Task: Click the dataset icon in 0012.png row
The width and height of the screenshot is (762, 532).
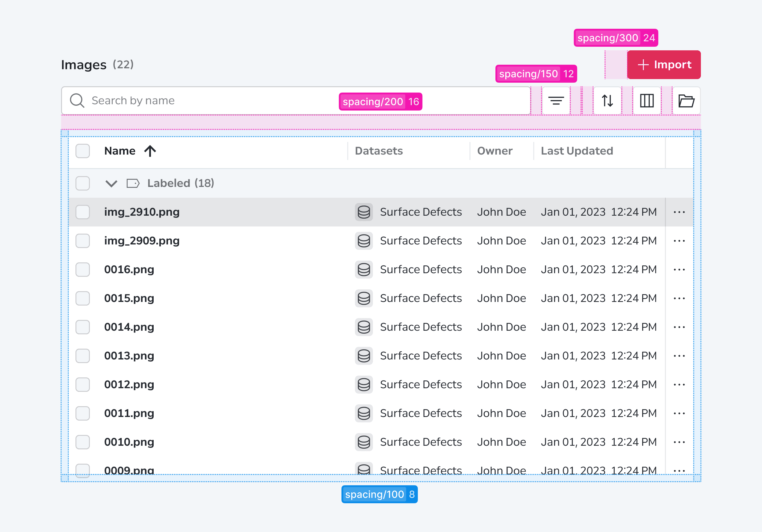Action: pos(364,385)
